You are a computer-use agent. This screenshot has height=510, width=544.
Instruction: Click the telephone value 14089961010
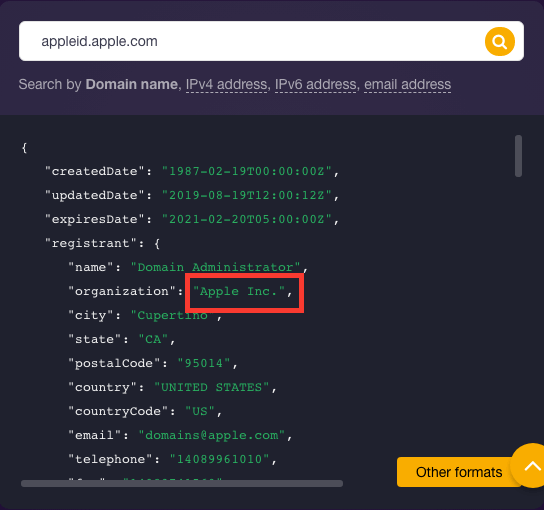point(219,459)
